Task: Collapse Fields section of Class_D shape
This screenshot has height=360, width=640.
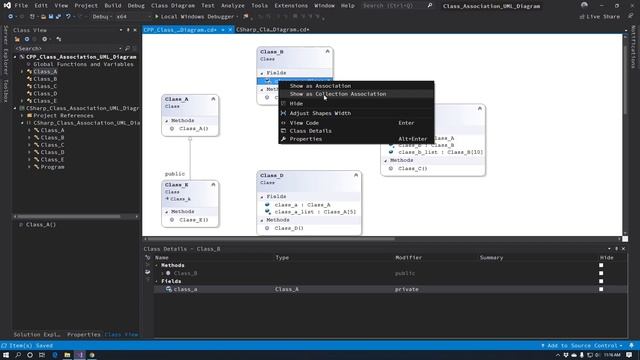Action: coord(262,197)
